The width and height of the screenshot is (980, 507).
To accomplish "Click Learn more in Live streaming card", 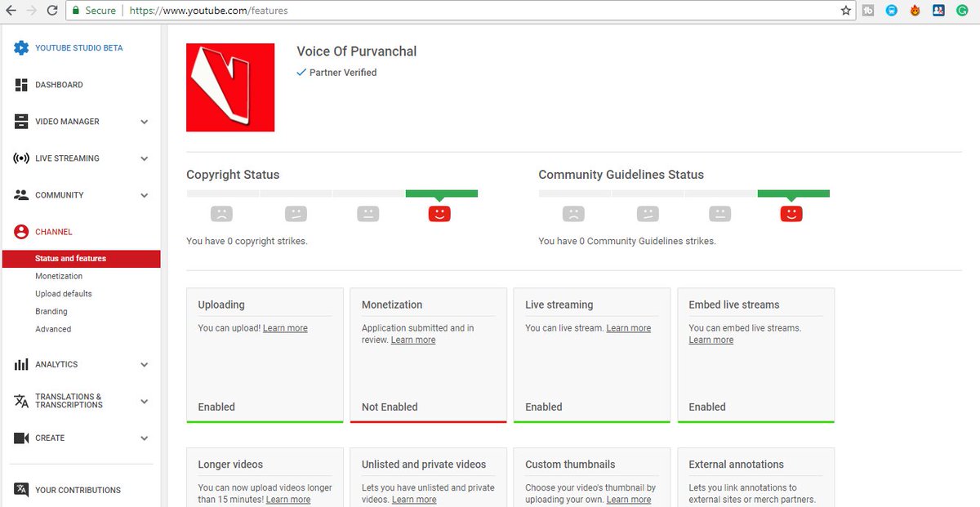I will (629, 328).
